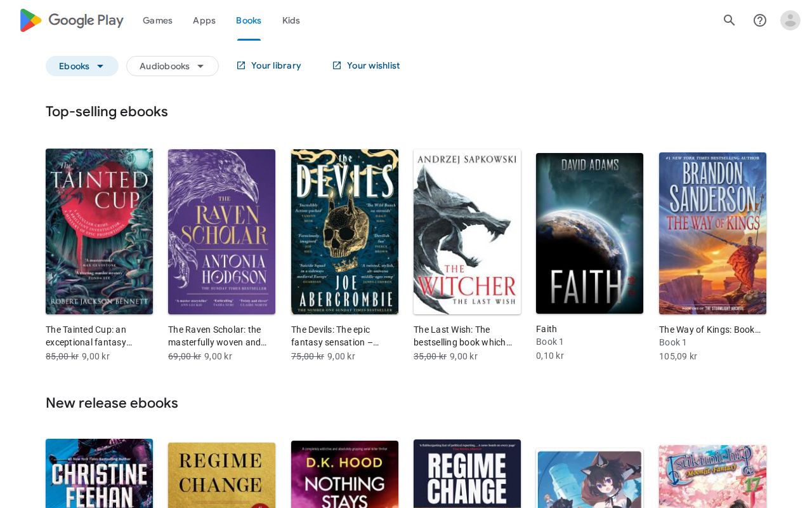Open the D.K. Hood Nothing Stays cover
The width and height of the screenshot is (812, 508).
pos(344,474)
